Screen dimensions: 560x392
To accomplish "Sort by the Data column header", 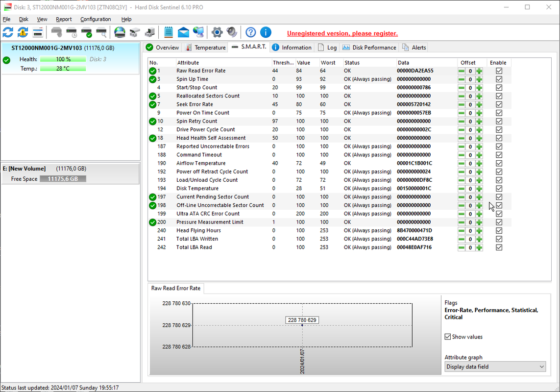I will pos(427,63).
